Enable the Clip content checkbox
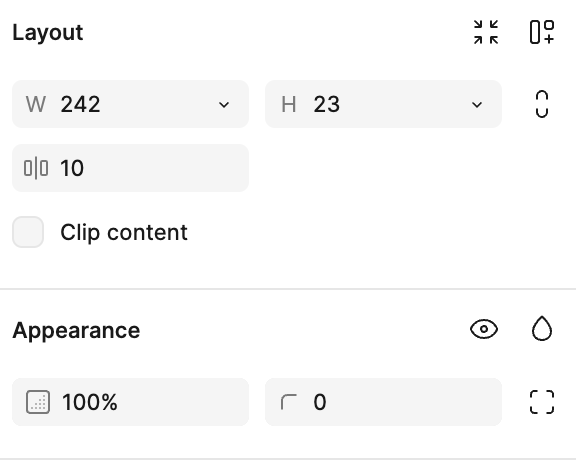 pyautogui.click(x=28, y=232)
